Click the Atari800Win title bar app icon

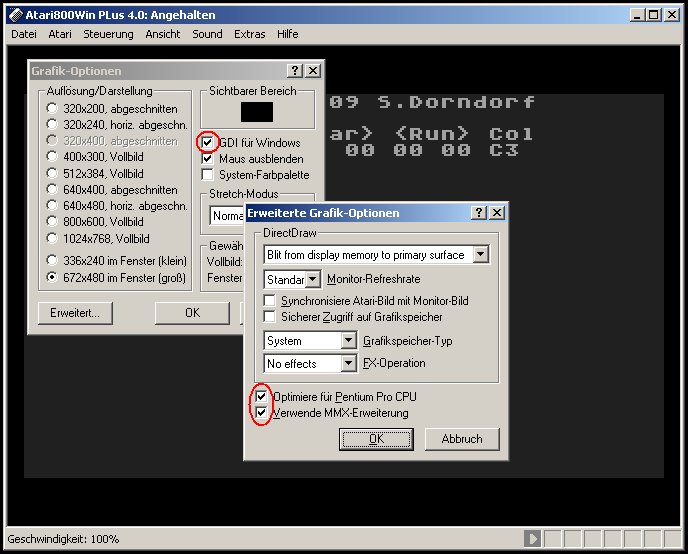click(x=16, y=15)
